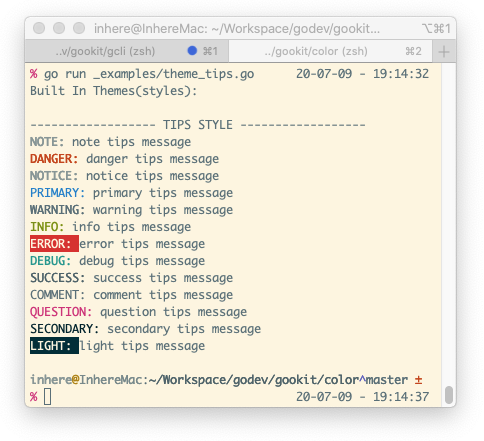Click the 'SECONDARY:' label
The image size is (484, 441).
(x=65, y=329)
